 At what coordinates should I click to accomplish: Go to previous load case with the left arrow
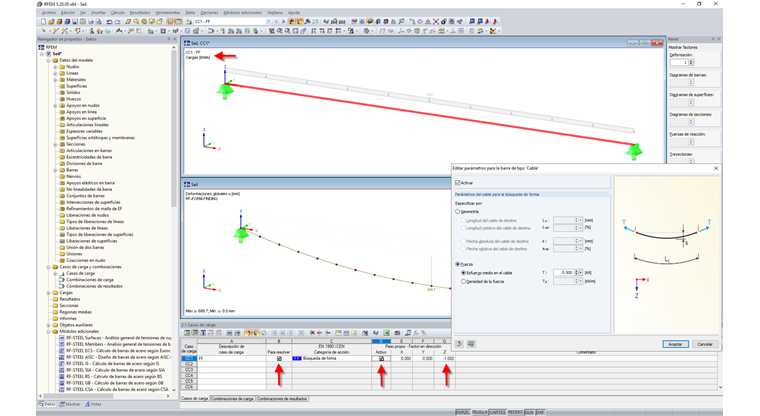(x=276, y=21)
